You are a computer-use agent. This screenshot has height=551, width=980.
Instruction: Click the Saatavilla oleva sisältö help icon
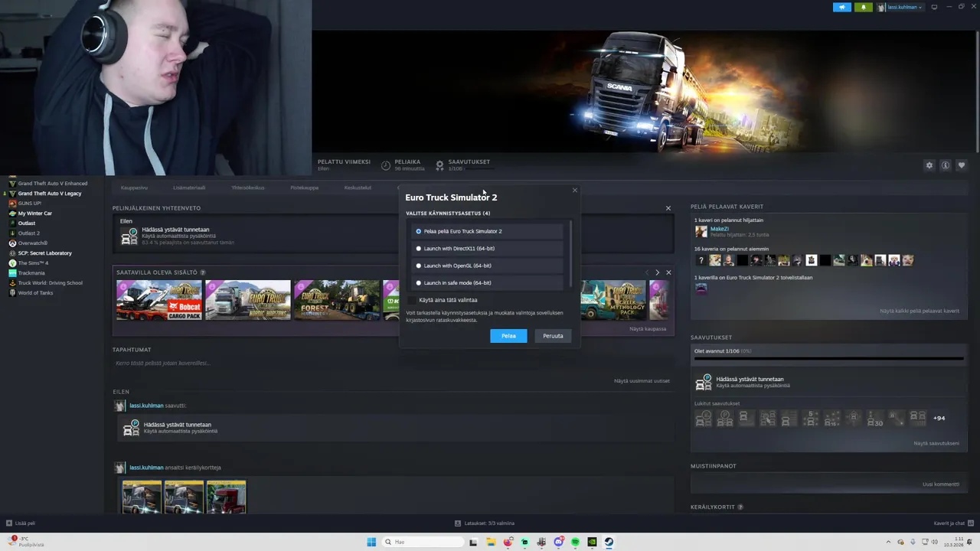click(x=203, y=272)
